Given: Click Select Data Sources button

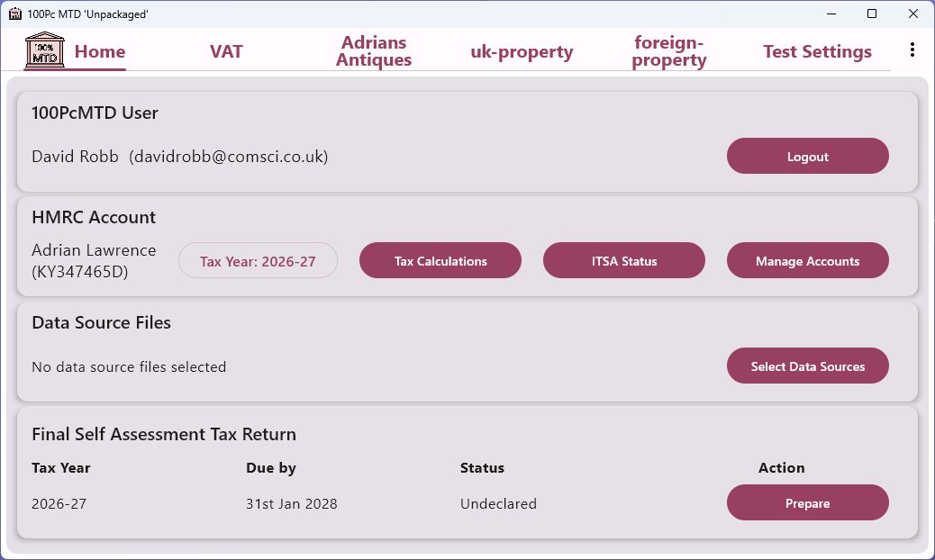Looking at the screenshot, I should pos(807,366).
